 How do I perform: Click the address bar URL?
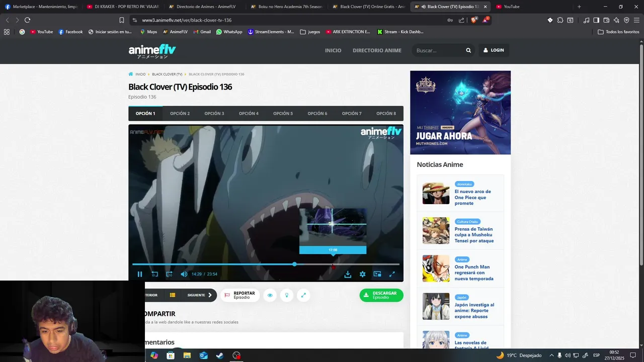click(187, 20)
